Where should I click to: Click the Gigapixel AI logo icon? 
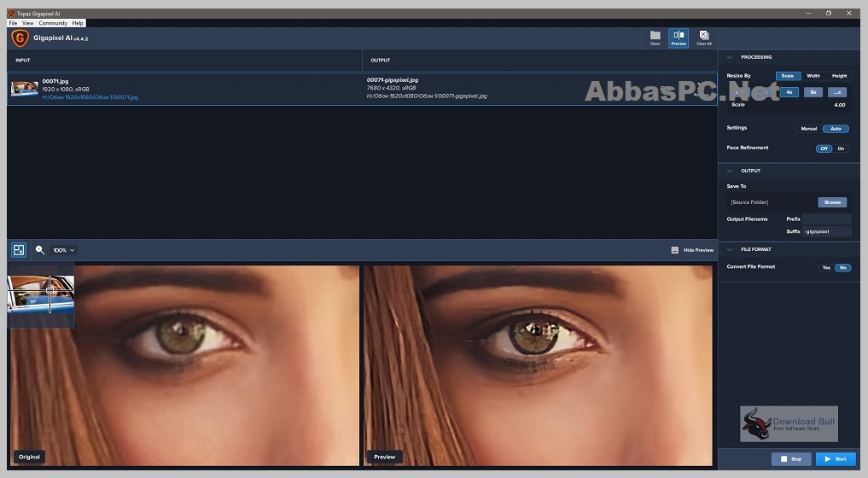(20, 38)
